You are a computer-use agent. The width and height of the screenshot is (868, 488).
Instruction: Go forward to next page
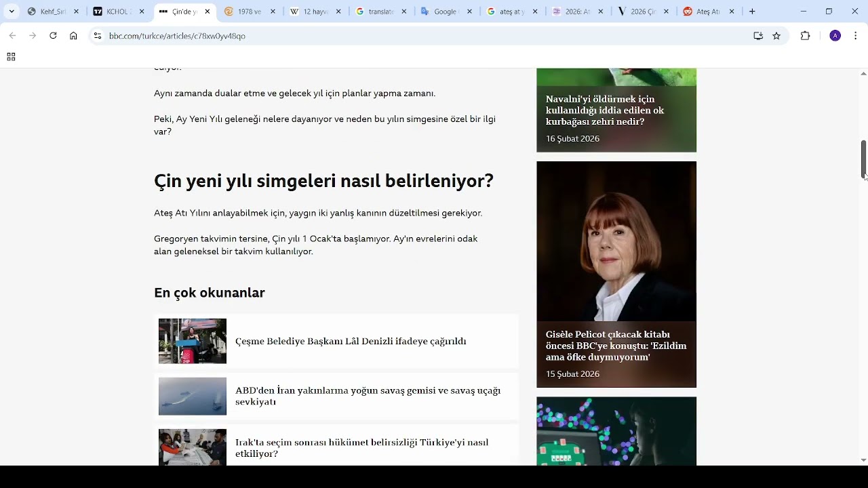coord(33,36)
